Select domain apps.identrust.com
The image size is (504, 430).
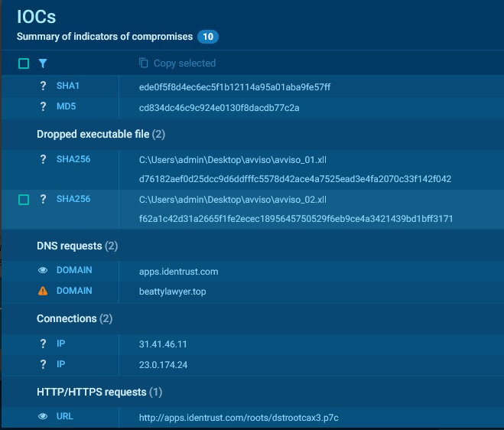tap(179, 272)
